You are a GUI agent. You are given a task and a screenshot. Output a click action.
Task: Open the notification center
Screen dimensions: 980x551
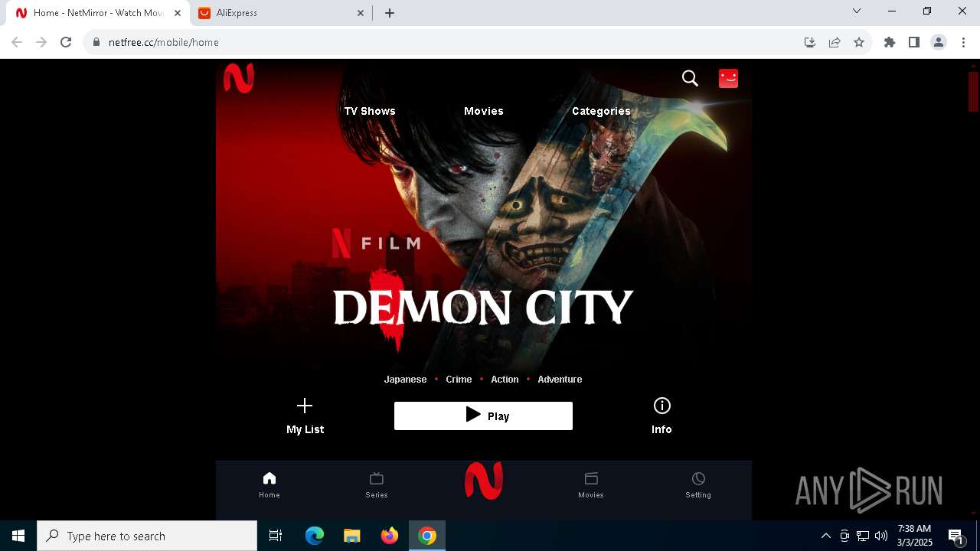pos(956,536)
